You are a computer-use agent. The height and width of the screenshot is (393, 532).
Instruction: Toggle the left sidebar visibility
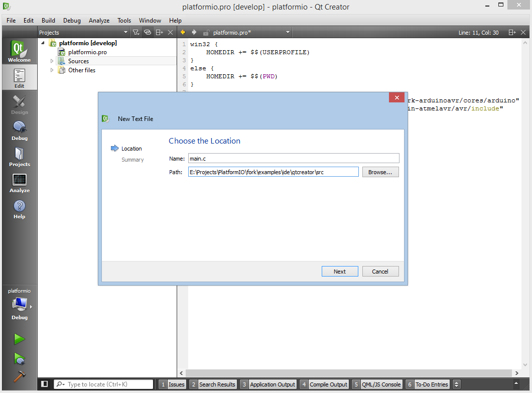45,384
